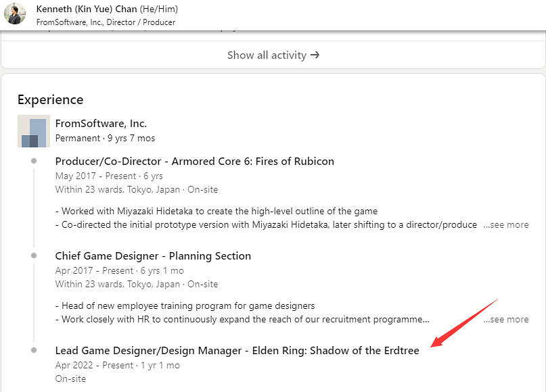This screenshot has width=546, height=392.
Task: Expand see more for Armored Core role
Action: [505, 224]
